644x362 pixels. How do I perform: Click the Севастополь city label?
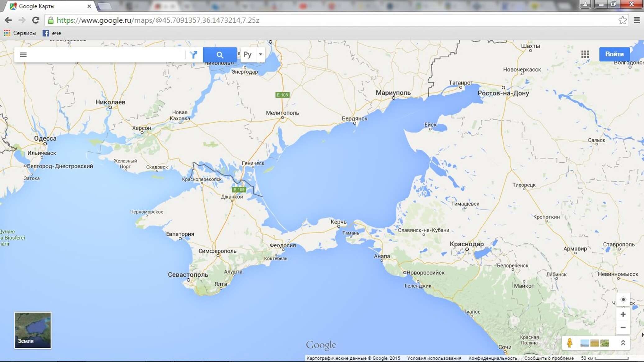point(188,275)
